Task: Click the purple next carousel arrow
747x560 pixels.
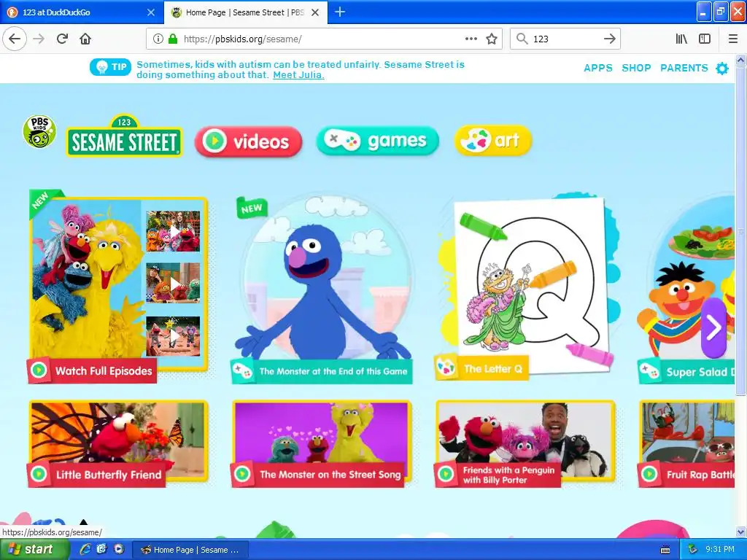Action: pos(713,327)
